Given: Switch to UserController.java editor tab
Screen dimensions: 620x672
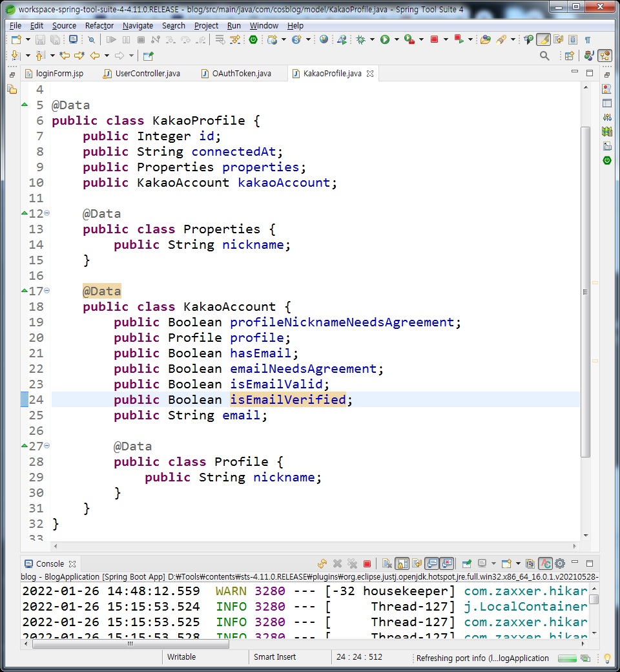Looking at the screenshot, I should point(142,74).
